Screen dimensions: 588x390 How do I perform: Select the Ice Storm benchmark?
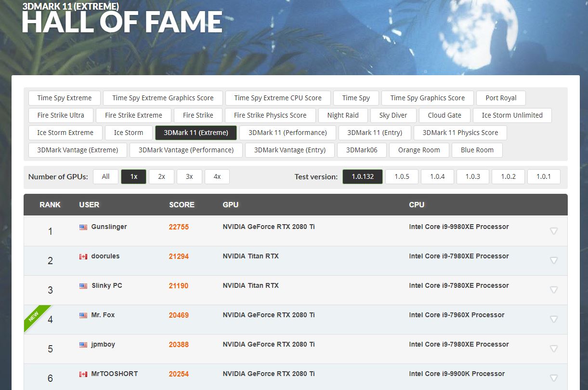coord(129,133)
